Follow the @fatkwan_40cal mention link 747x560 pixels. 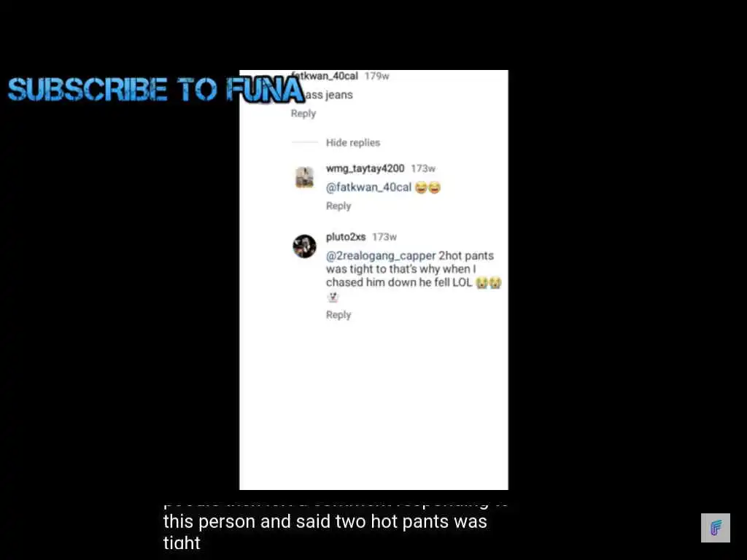coord(368,187)
